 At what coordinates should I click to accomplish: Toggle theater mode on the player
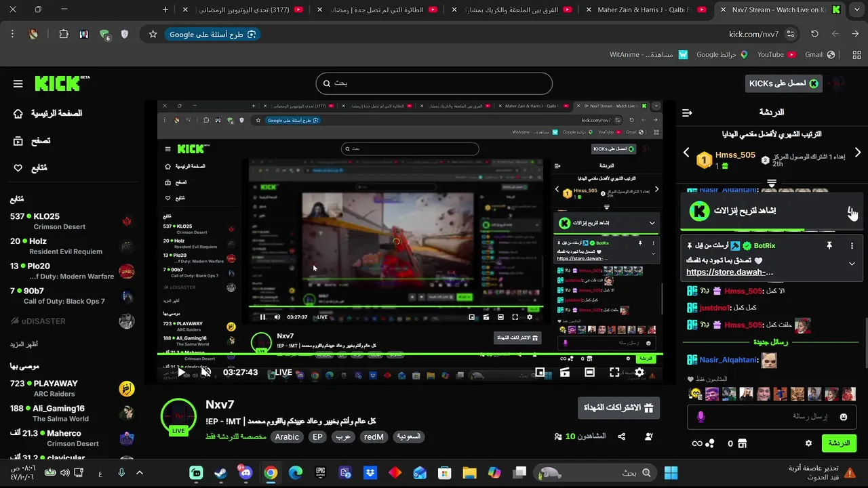pos(590,372)
